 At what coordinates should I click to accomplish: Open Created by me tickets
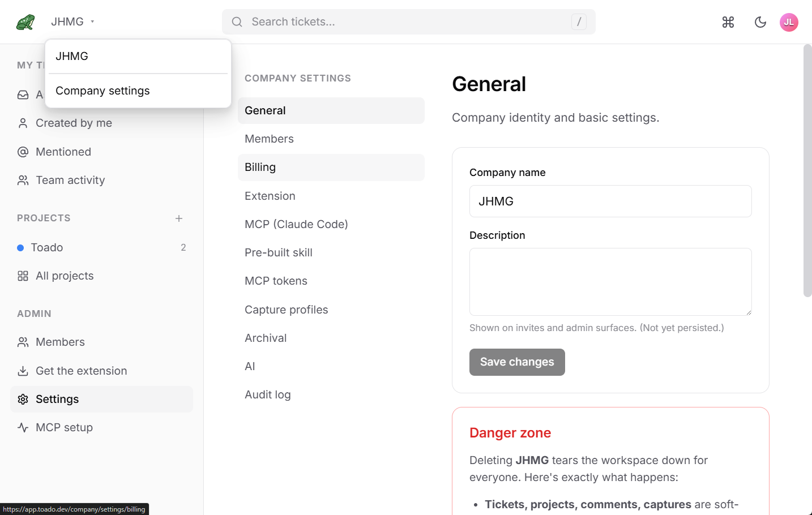tap(102, 123)
